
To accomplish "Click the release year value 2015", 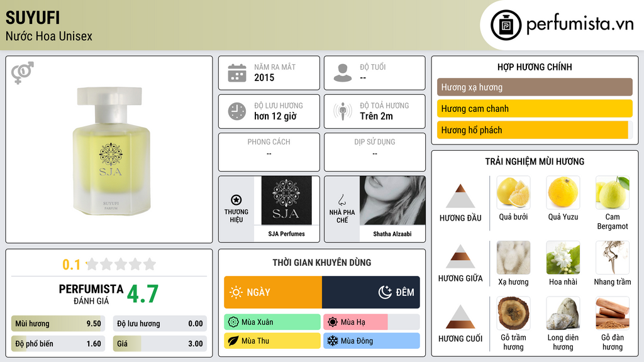I will (x=264, y=77).
